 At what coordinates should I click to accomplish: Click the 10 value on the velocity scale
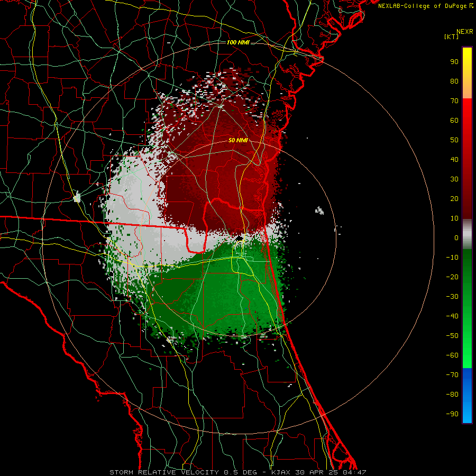[454, 218]
